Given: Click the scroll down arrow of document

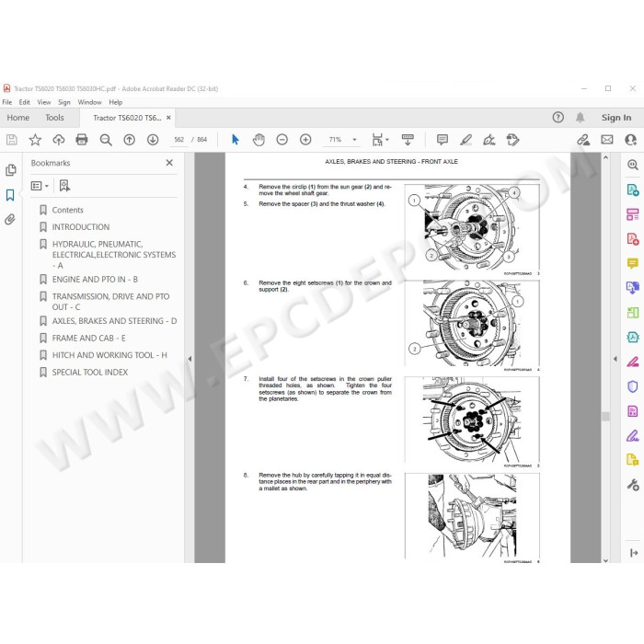Looking at the screenshot, I should pos(605,559).
